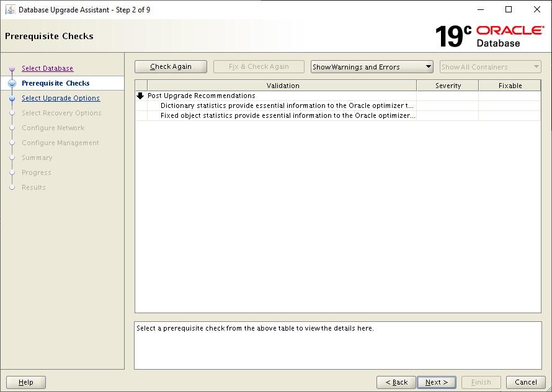Open the Select Database link

tap(48, 68)
